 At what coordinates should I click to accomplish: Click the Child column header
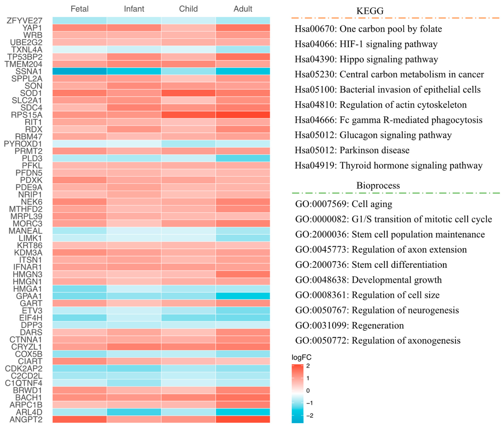click(188, 9)
